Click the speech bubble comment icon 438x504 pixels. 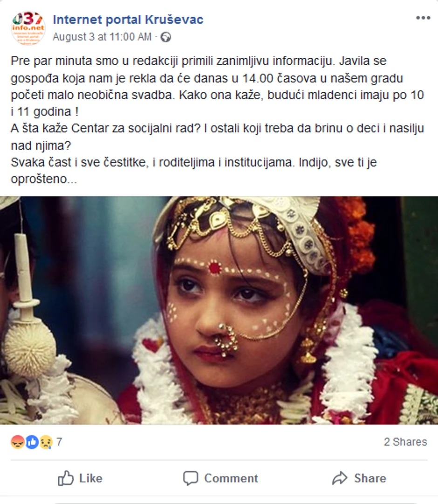[x=191, y=478]
